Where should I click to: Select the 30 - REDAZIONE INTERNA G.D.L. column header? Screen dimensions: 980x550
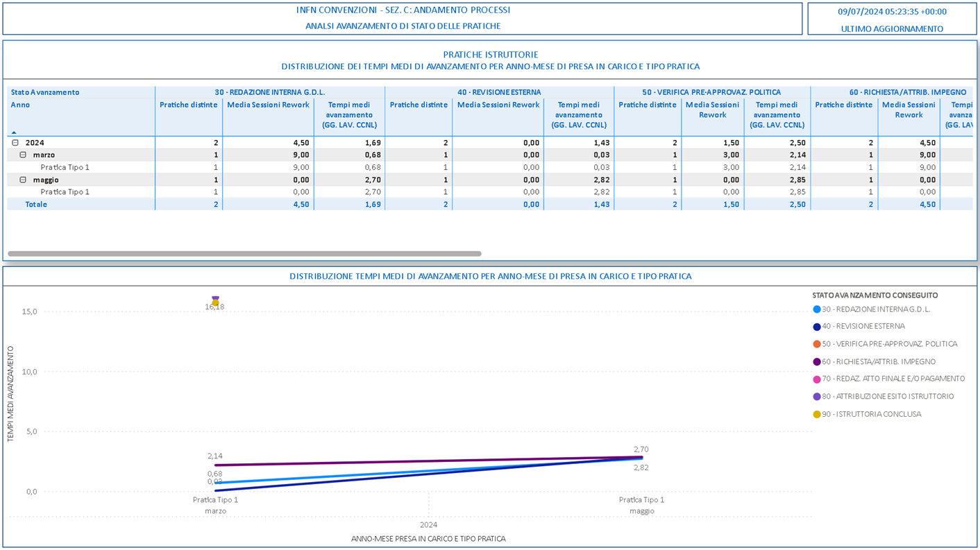[269, 92]
